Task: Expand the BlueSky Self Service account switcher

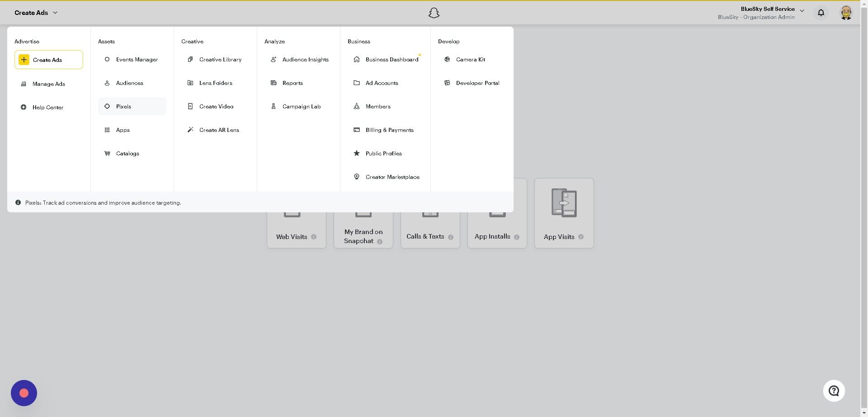Action: tap(802, 11)
